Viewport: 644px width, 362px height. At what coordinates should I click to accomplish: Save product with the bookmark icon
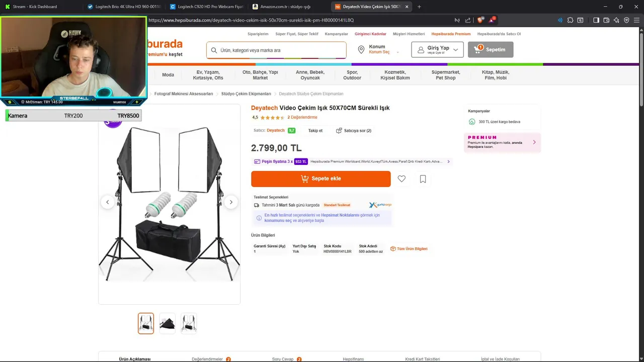[x=423, y=179]
